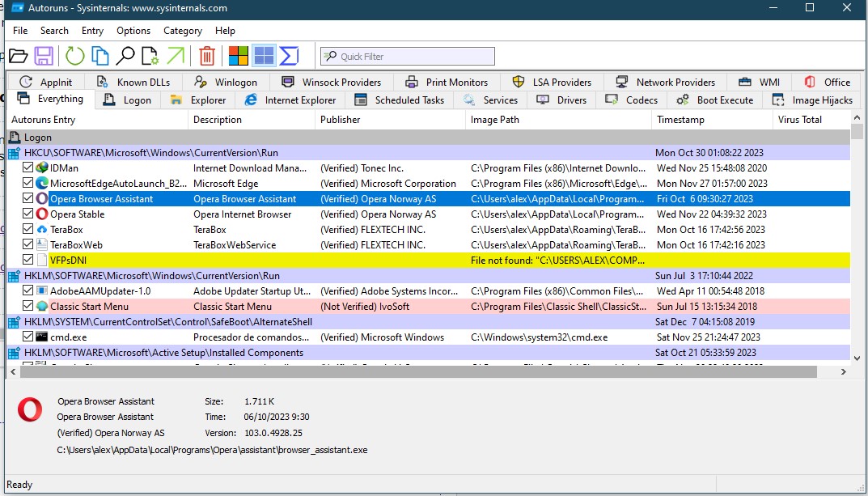
Task: Click the Autoruns app icon in title bar
Action: click(x=18, y=8)
